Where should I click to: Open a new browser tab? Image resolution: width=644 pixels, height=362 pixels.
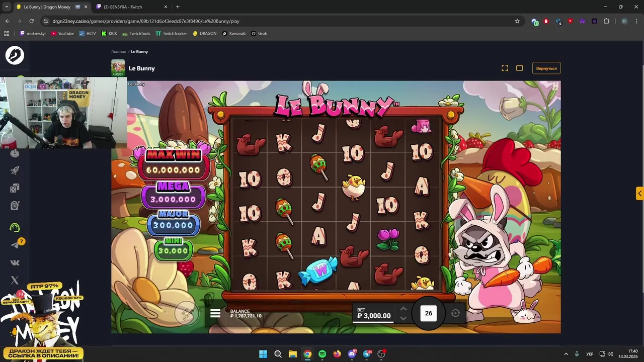click(x=178, y=7)
